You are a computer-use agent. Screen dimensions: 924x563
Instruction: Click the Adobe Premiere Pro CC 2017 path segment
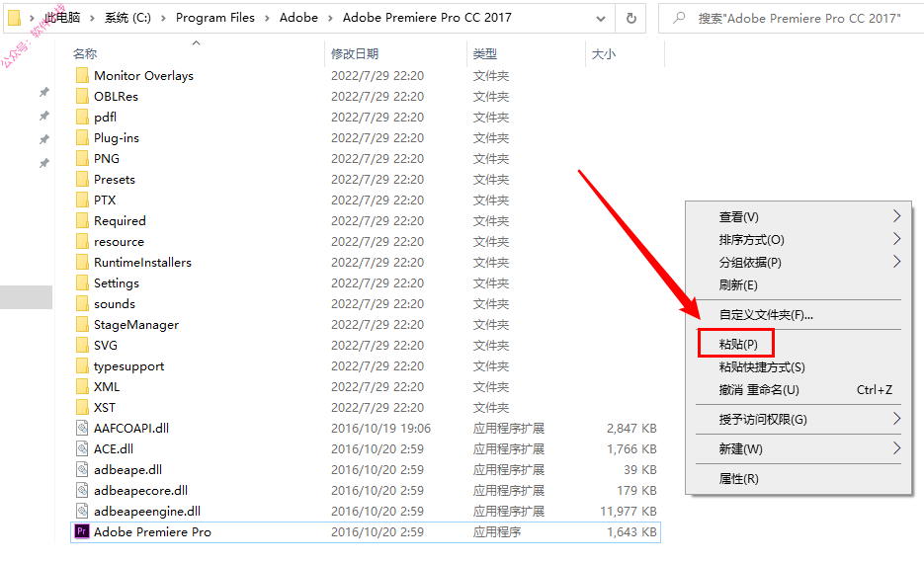click(427, 18)
